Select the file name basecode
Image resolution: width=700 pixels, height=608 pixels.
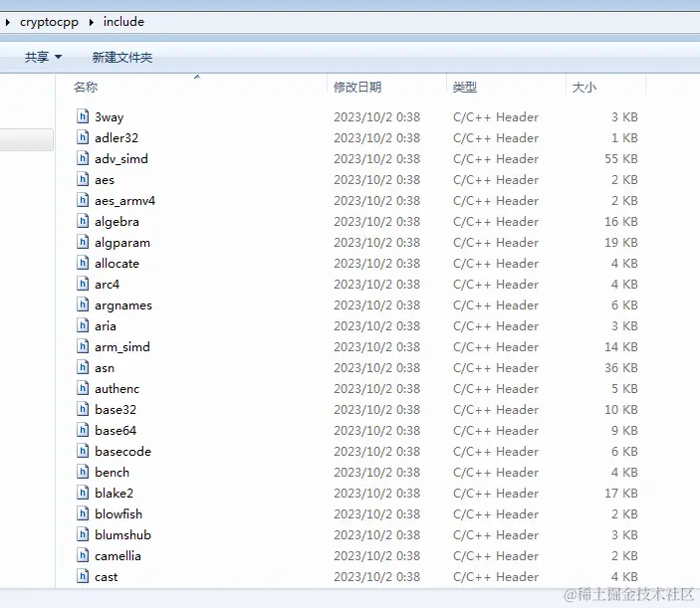tap(122, 452)
